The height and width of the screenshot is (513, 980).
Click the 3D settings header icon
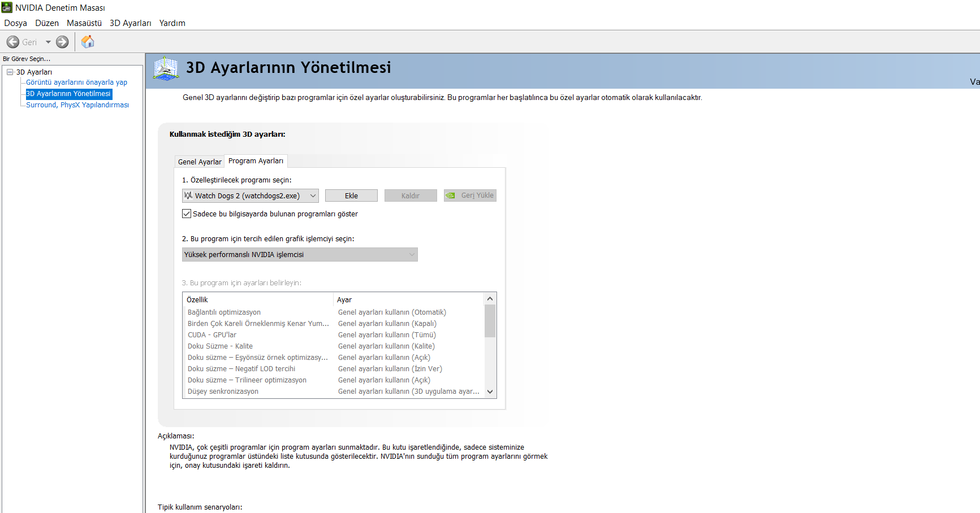166,68
